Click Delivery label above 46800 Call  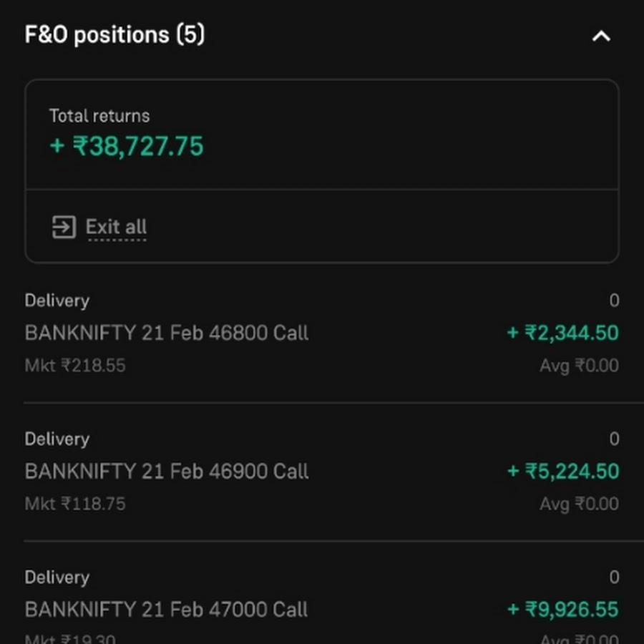click(57, 301)
